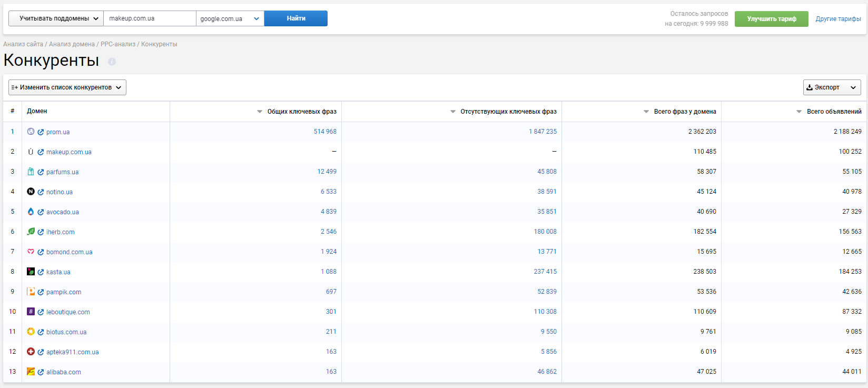Open the external link icon beside avocado.ua
Viewport: 868px width, 388px height.
[x=41, y=212]
